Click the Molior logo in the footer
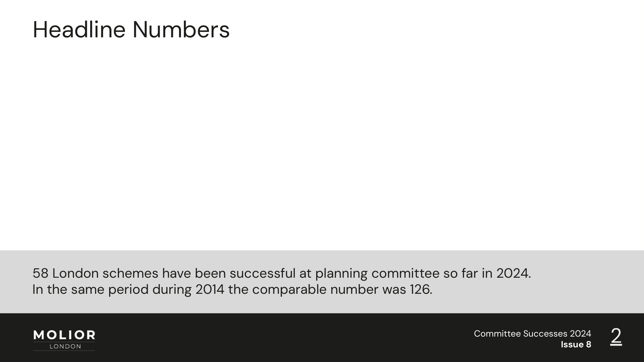The width and height of the screenshot is (644, 362). coord(64,340)
